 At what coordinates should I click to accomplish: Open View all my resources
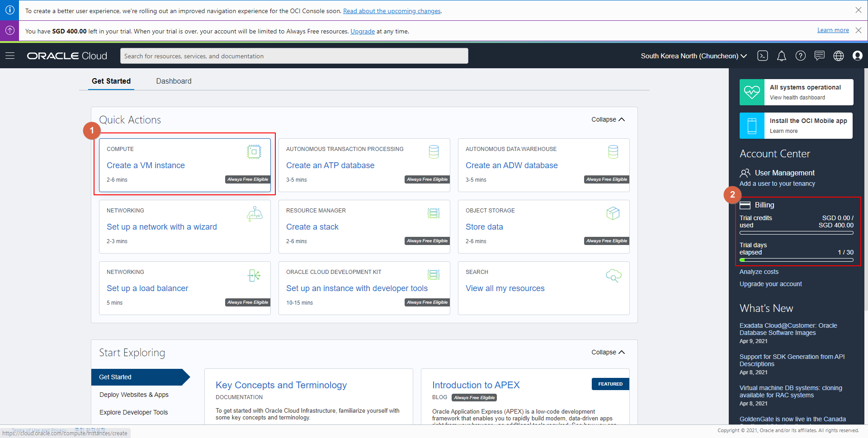click(505, 288)
